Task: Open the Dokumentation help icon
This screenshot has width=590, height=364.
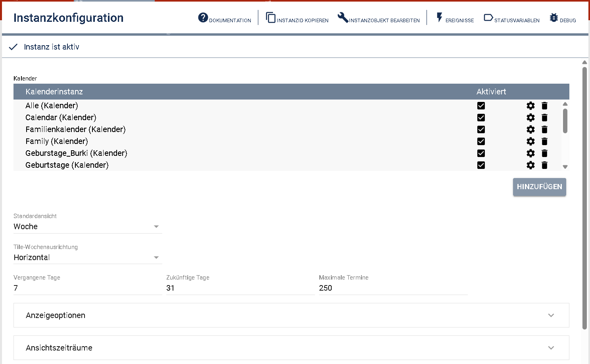Action: 203,18
